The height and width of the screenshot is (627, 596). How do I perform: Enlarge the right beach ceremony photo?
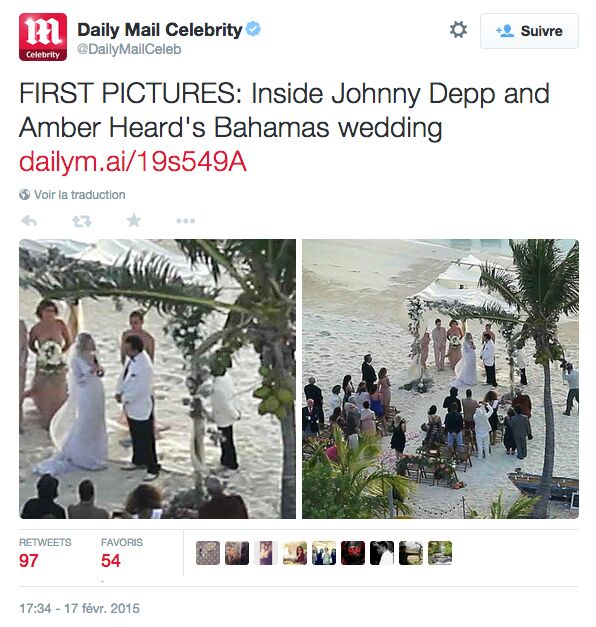click(440, 379)
